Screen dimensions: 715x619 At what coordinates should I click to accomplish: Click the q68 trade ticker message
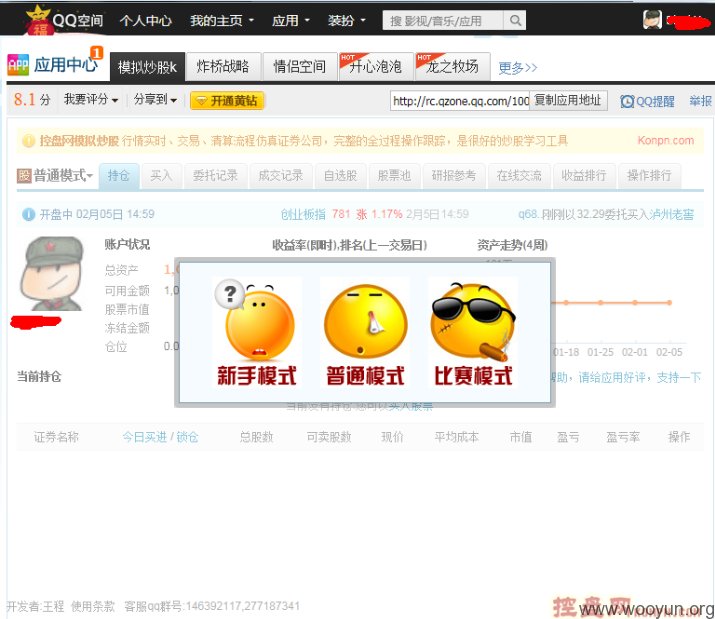point(606,214)
